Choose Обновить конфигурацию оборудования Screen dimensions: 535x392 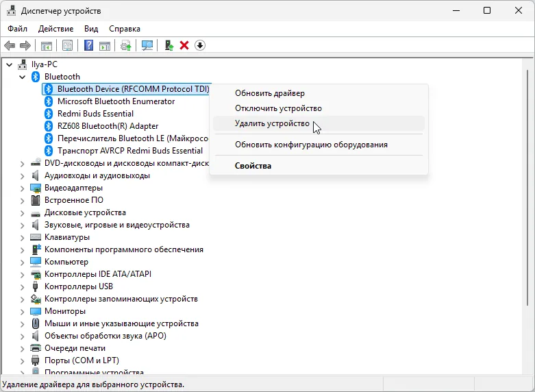319,145
